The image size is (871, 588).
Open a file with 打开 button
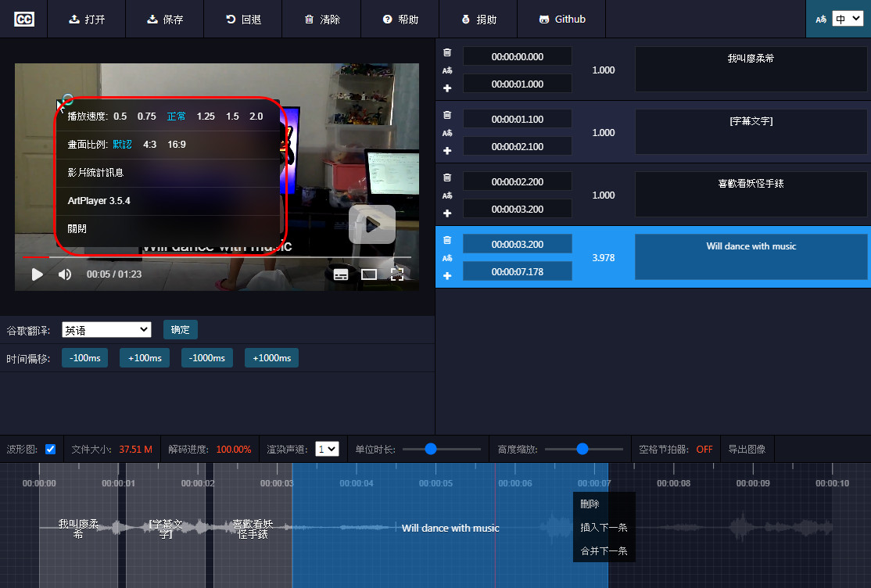pyautogui.click(x=87, y=19)
